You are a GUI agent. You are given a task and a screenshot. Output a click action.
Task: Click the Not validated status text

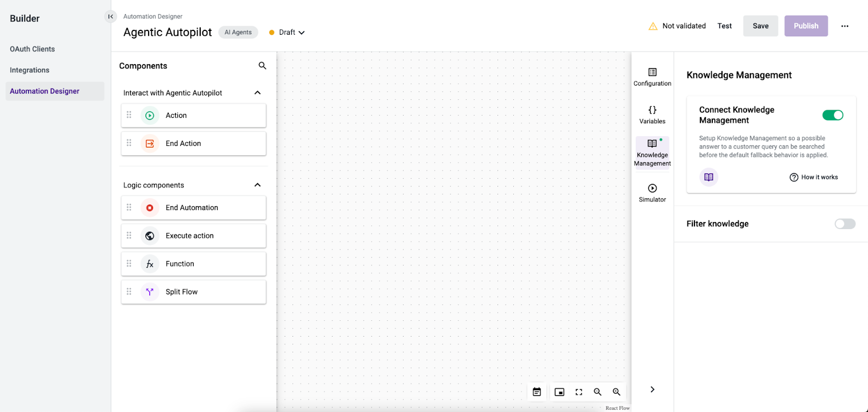click(x=684, y=26)
